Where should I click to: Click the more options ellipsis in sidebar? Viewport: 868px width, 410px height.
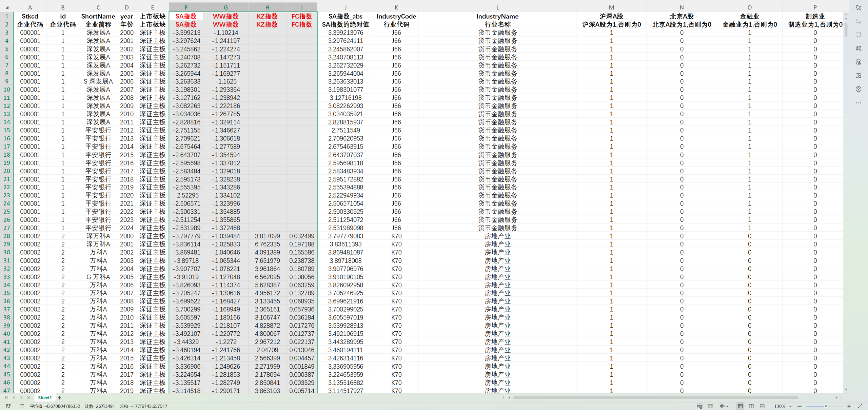pyautogui.click(x=859, y=102)
